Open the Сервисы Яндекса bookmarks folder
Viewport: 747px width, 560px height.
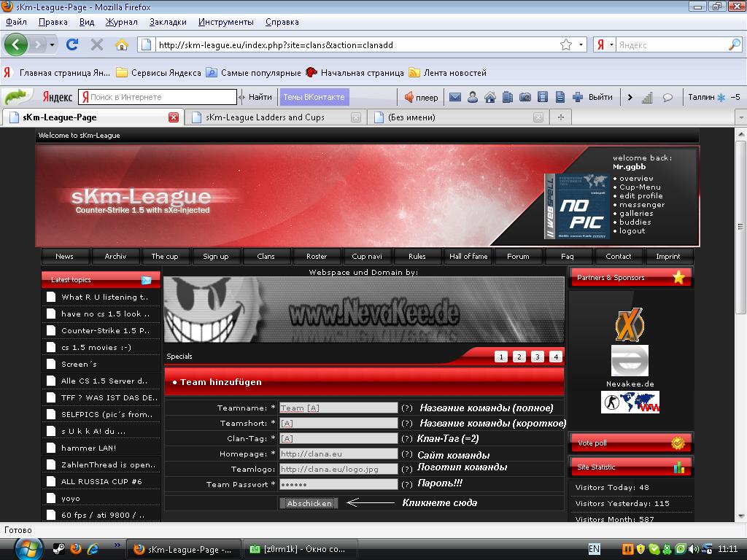[159, 73]
